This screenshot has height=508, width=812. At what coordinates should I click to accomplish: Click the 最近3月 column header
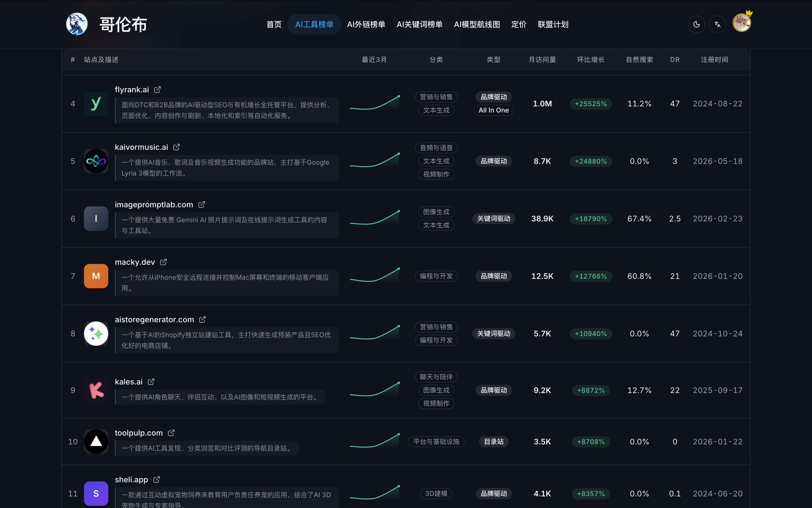coord(374,59)
